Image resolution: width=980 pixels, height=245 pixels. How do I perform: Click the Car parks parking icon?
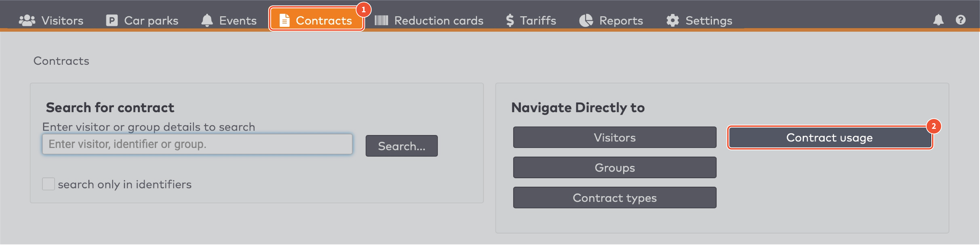[x=111, y=20]
